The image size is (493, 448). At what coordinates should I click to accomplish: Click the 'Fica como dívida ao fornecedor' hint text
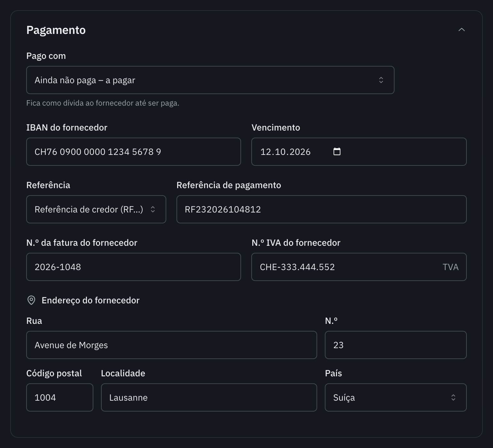point(103,103)
